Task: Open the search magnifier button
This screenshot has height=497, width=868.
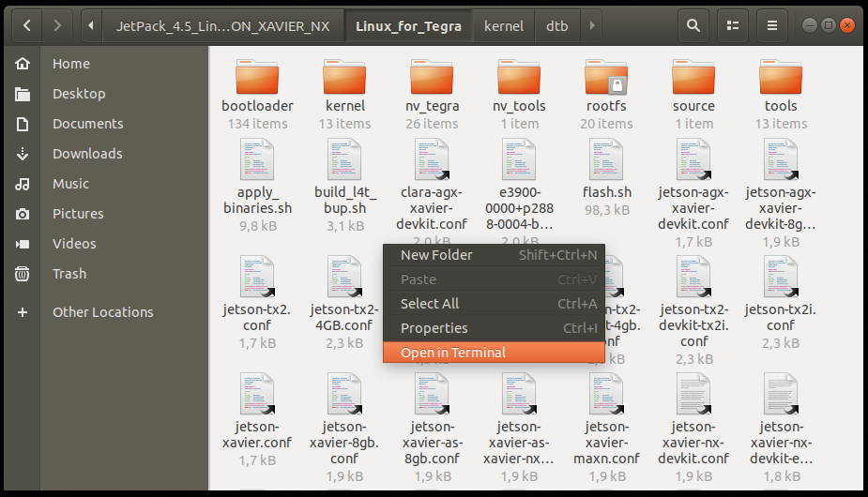Action: 693,25
